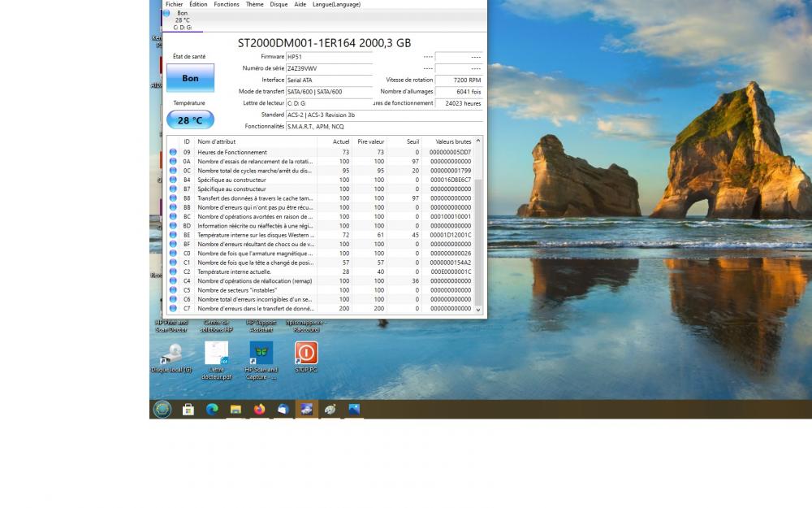Click the 28 °C temperature button
The image size is (812, 508).
point(190,119)
